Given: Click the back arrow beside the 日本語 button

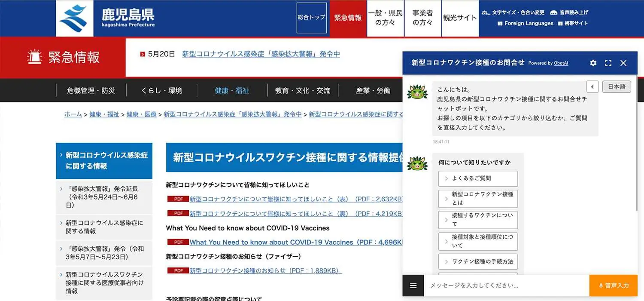Looking at the screenshot, I should coord(592,86).
